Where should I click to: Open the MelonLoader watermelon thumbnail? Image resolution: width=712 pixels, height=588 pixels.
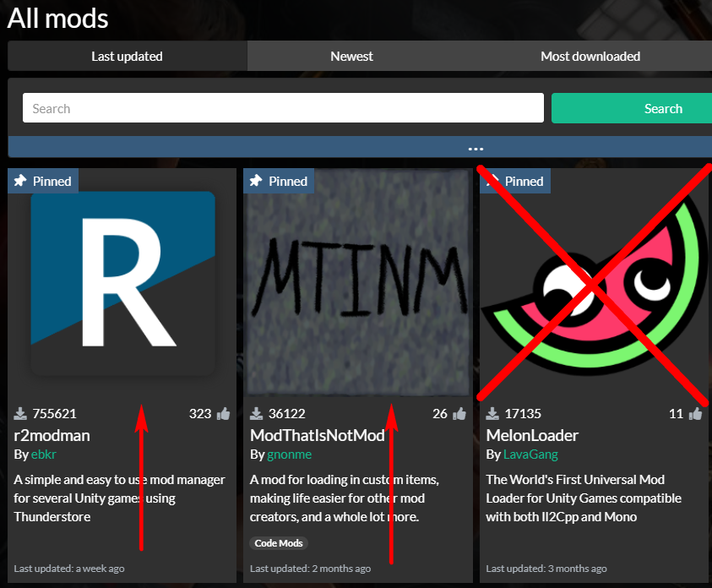click(594, 286)
